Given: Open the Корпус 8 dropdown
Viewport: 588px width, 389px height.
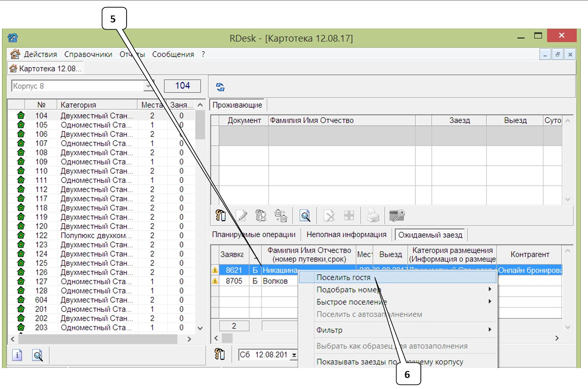Looking at the screenshot, I should tap(148, 86).
